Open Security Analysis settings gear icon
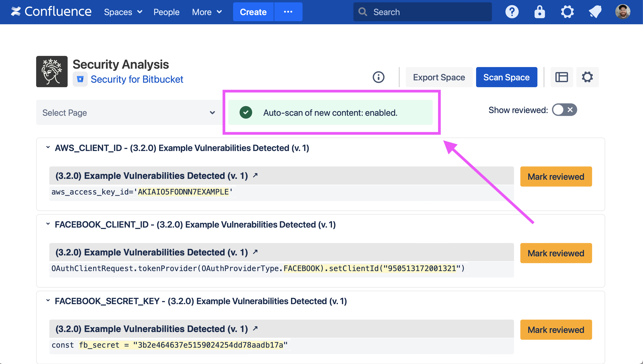643x364 pixels. 587,77
